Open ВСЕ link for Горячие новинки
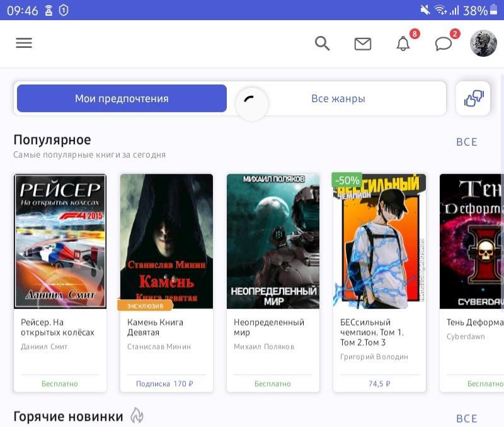504x427 pixels. coord(467,419)
